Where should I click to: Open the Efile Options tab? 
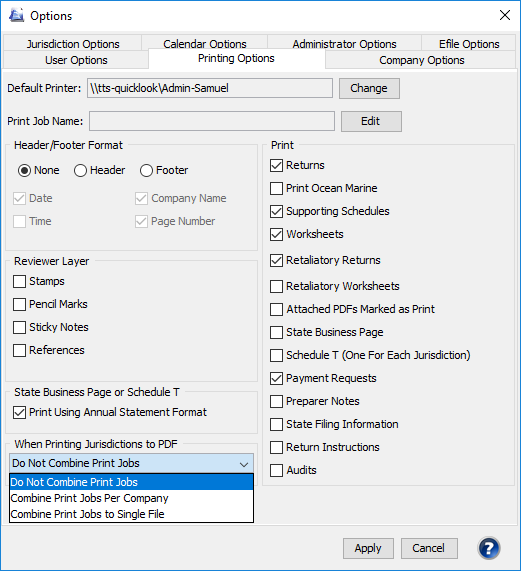point(469,44)
